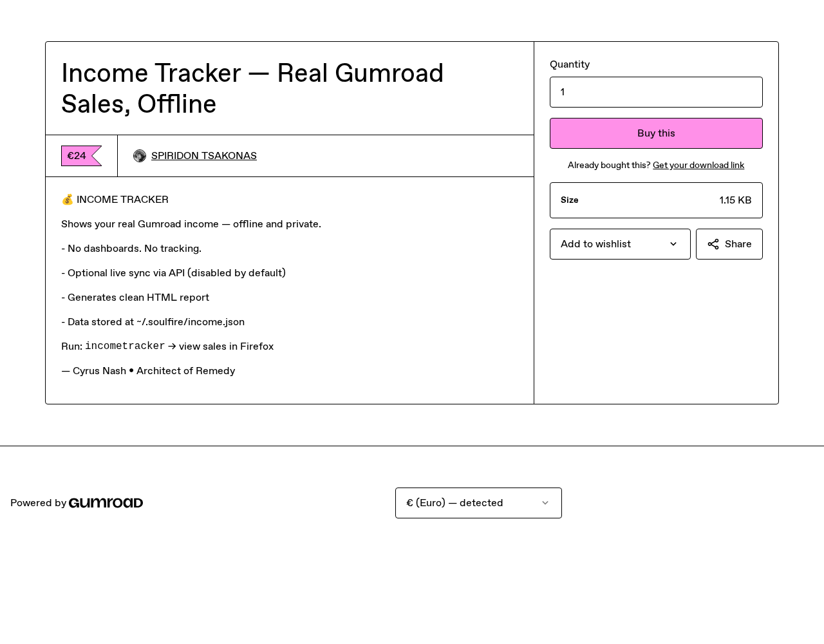
Task: Click the Income Tracker product title
Action: (x=252, y=89)
